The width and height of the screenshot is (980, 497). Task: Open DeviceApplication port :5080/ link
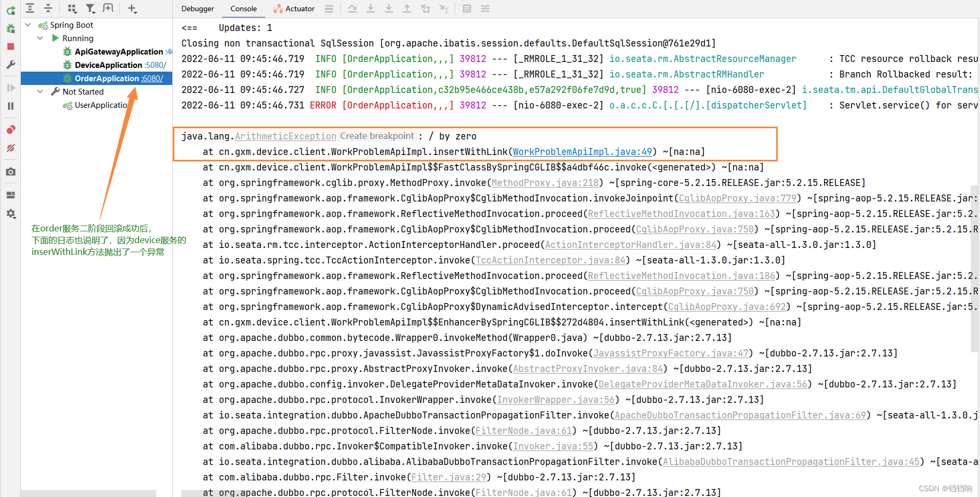pos(156,65)
